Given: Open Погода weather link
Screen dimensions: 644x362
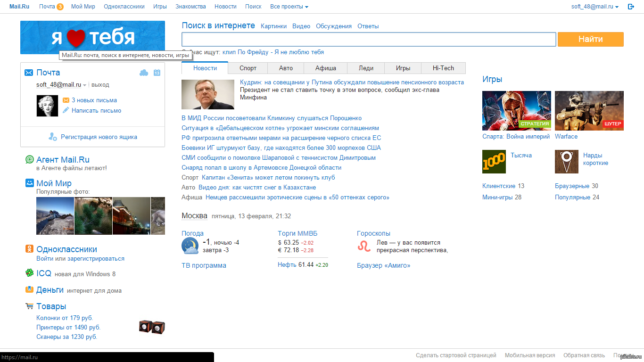Looking at the screenshot, I should tap(192, 233).
